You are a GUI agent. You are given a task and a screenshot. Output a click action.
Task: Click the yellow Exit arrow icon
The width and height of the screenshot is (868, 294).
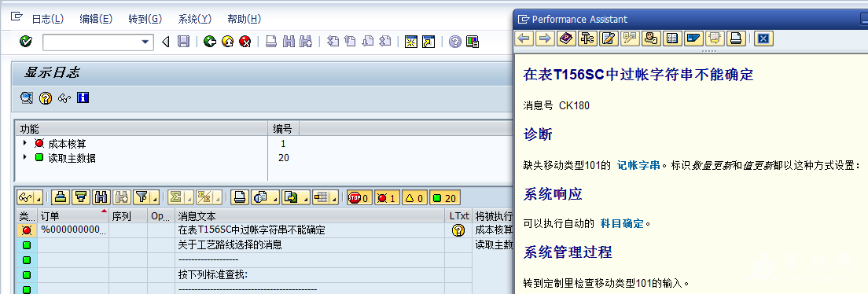(x=227, y=42)
